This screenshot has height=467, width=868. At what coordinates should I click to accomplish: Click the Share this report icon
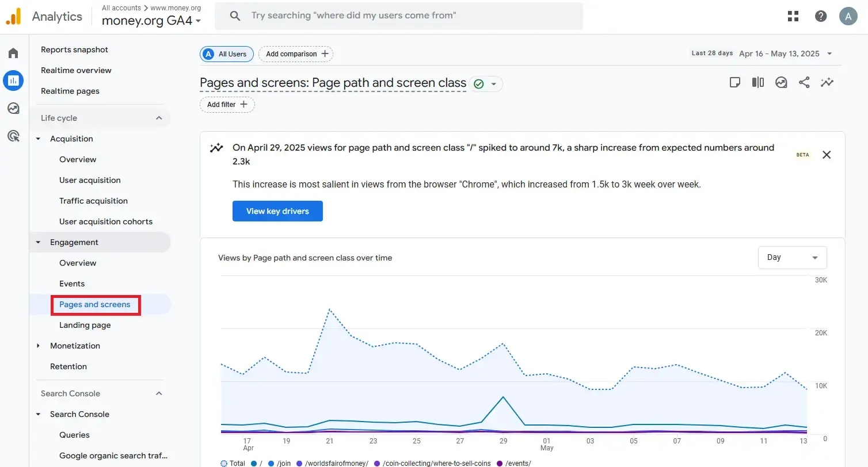[x=804, y=82]
